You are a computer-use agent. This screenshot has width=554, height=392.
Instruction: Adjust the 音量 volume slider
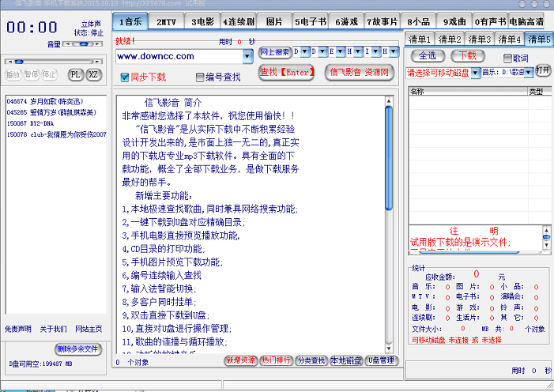click(82, 44)
